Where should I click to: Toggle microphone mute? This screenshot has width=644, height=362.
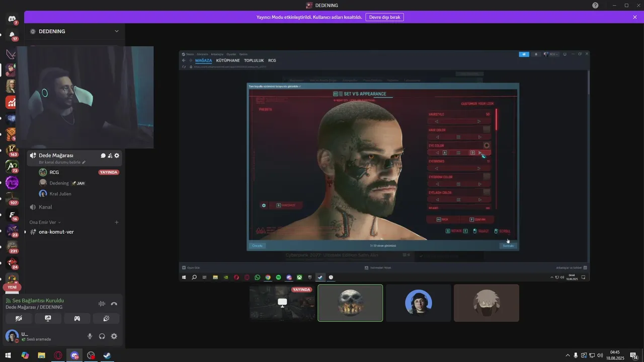tap(90, 336)
